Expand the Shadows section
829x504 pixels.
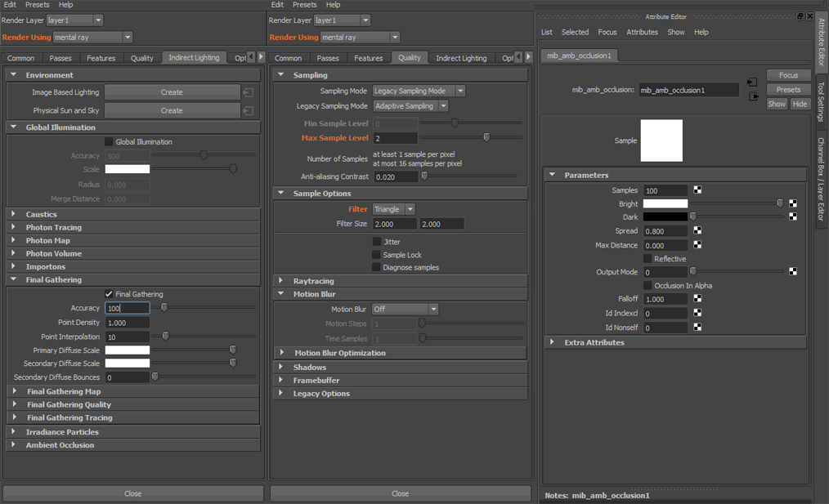point(280,367)
